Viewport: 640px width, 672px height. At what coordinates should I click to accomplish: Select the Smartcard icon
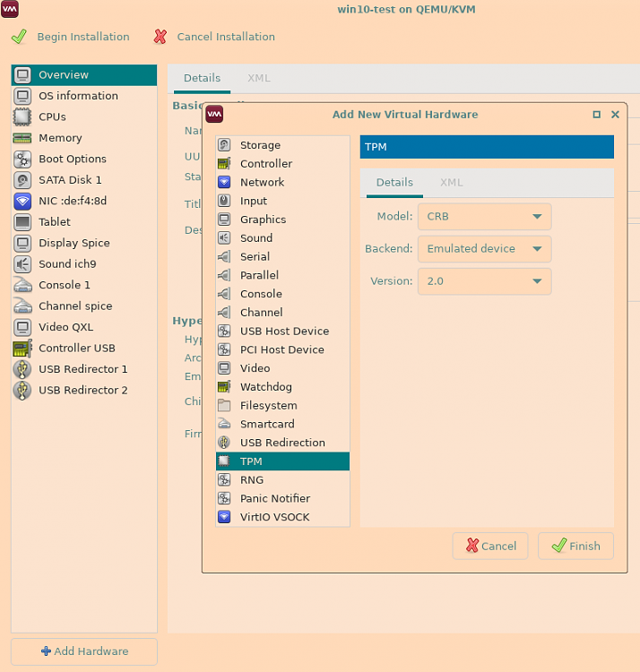(x=224, y=424)
